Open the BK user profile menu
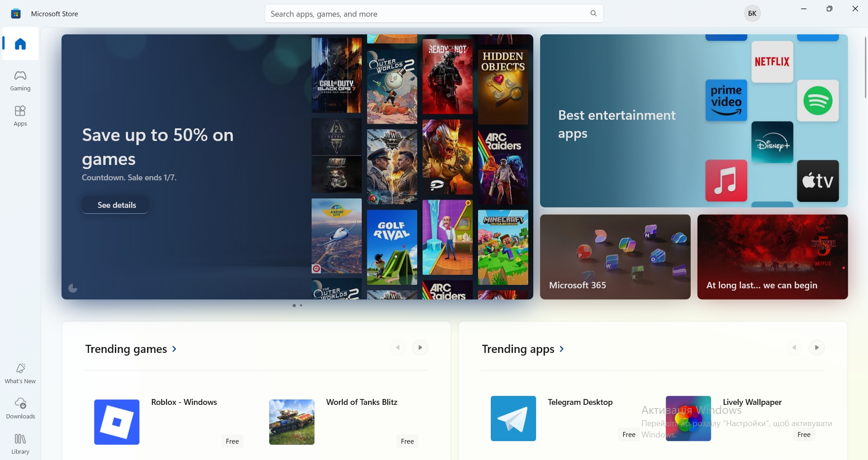 752,14
